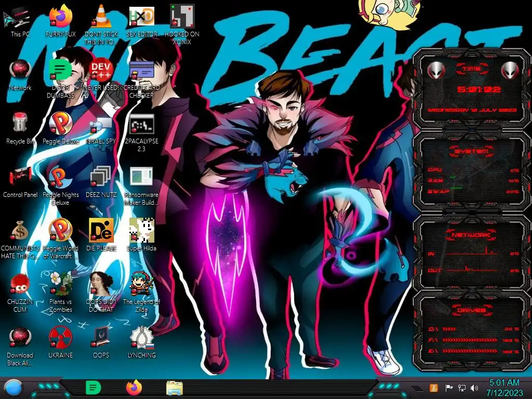Open File Explorer from the taskbar
Screen dimensions: 532x399
(x=175, y=388)
